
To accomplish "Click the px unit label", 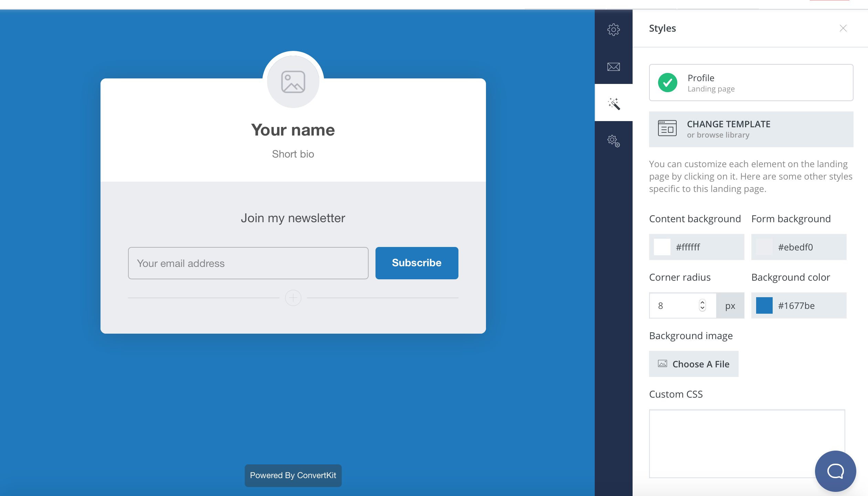I will tap(730, 305).
